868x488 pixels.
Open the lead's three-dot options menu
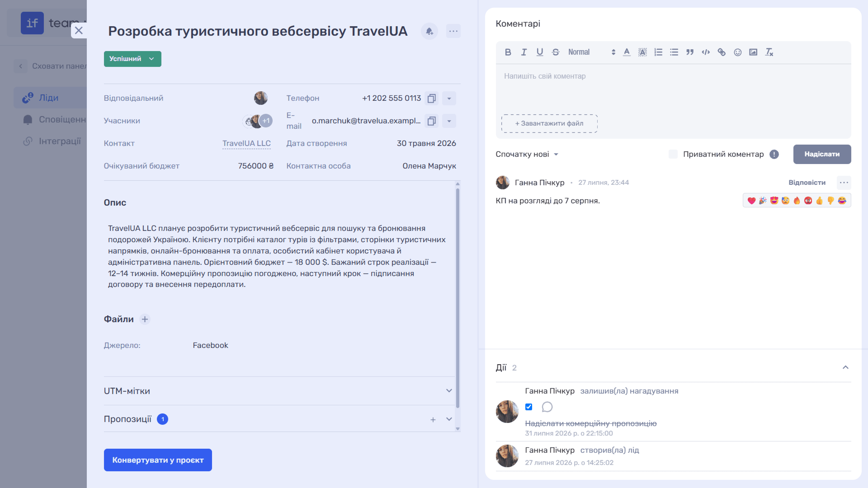coord(453,31)
